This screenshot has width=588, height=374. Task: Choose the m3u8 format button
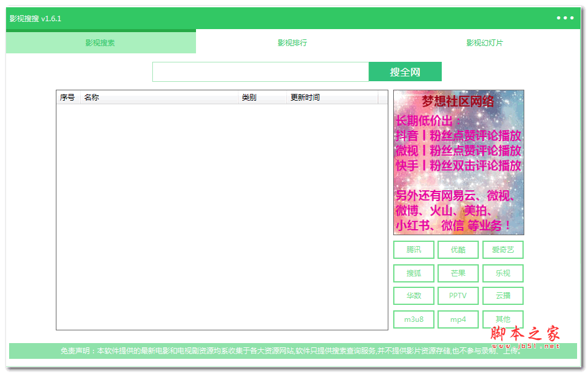point(414,319)
